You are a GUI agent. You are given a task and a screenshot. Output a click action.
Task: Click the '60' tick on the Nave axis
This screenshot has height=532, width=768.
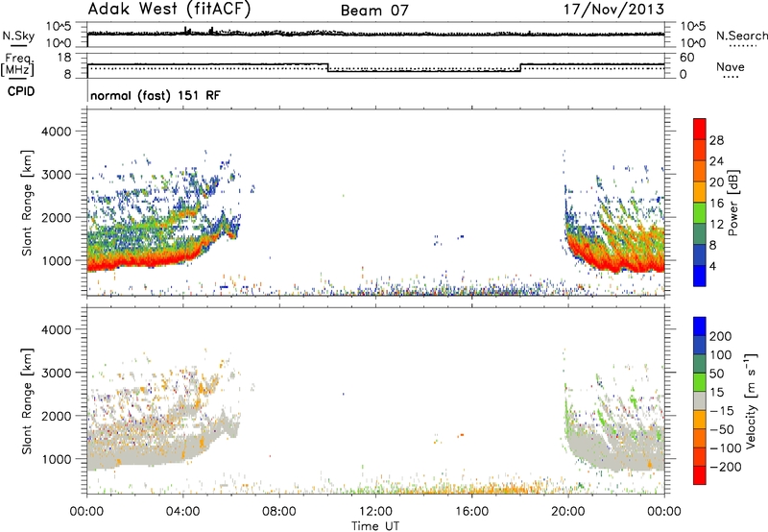click(x=686, y=58)
